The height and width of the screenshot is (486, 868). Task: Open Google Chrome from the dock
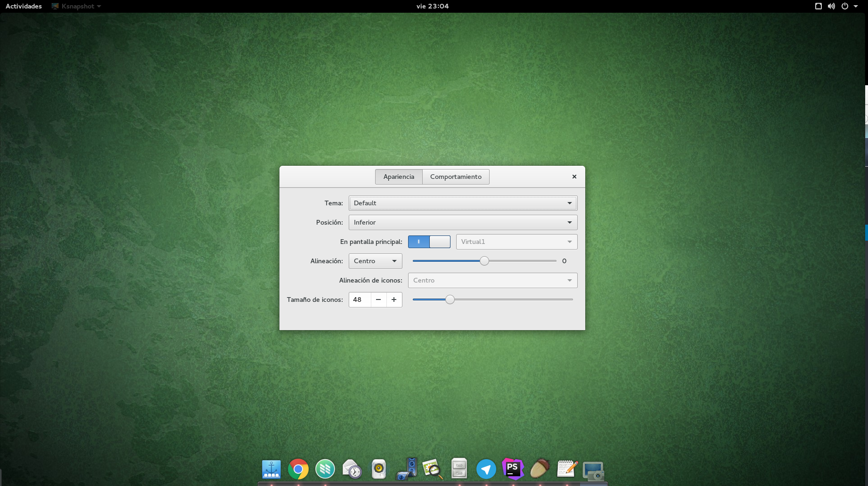point(298,469)
